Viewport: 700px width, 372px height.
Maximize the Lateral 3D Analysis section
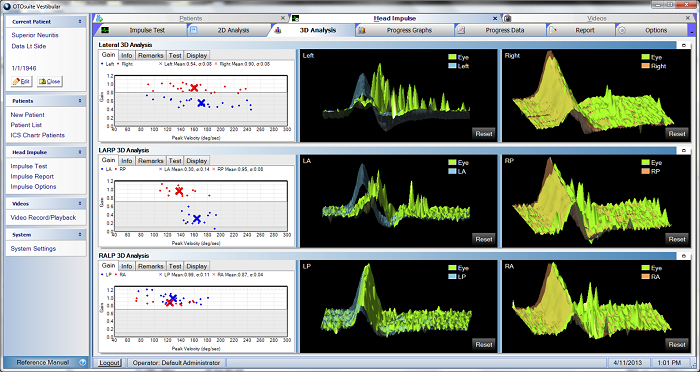(684, 45)
